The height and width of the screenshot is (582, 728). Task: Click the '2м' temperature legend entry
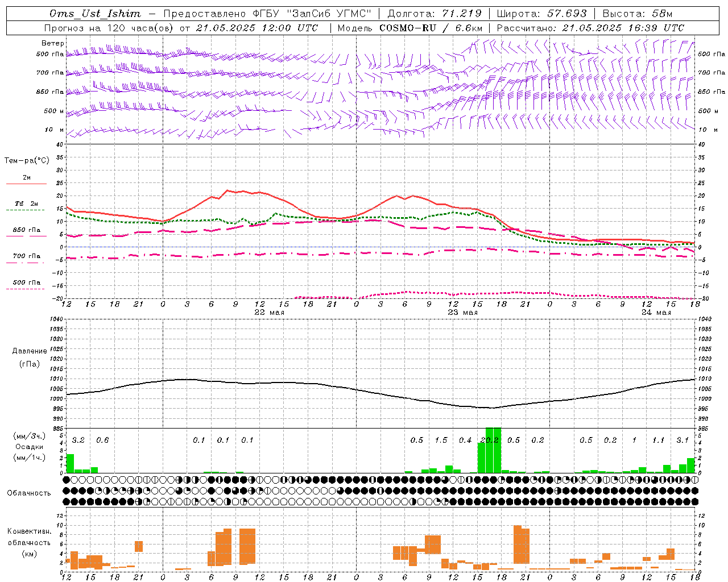pyautogui.click(x=26, y=177)
